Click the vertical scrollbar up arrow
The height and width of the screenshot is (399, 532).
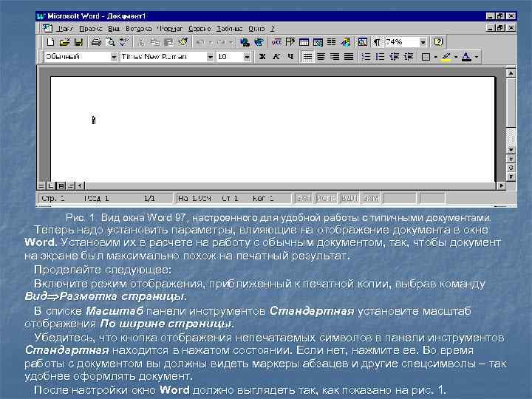[x=511, y=73]
